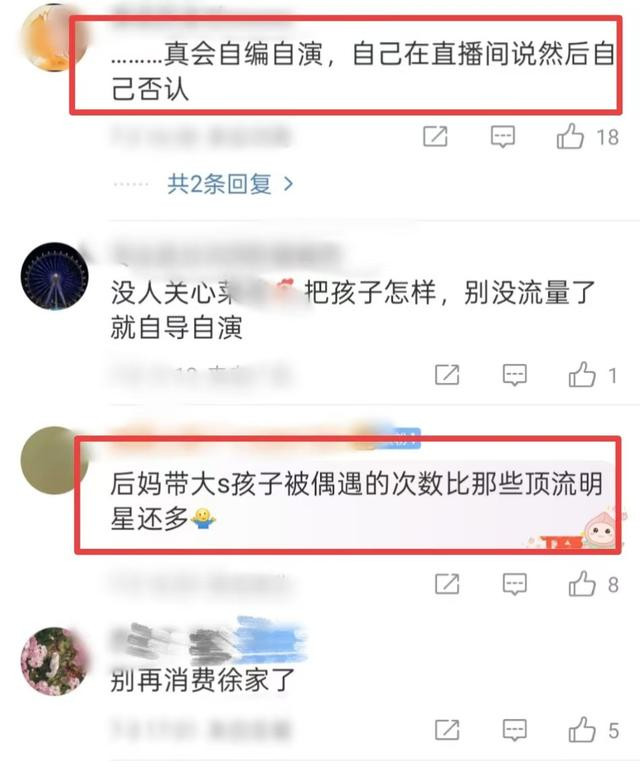Open comment text 真会自编自演
Image resolution: width=640 pixels, height=767 pixels.
(x=363, y=71)
